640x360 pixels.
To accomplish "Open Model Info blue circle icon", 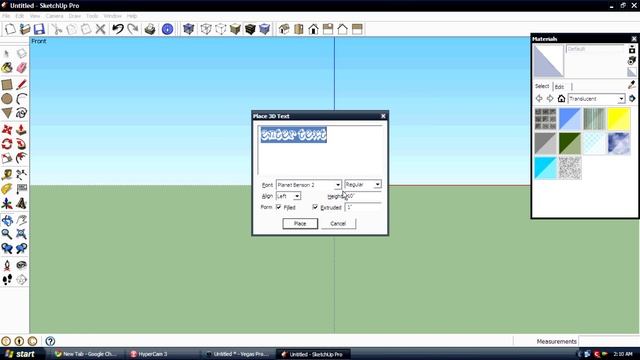I will [x=167, y=29].
